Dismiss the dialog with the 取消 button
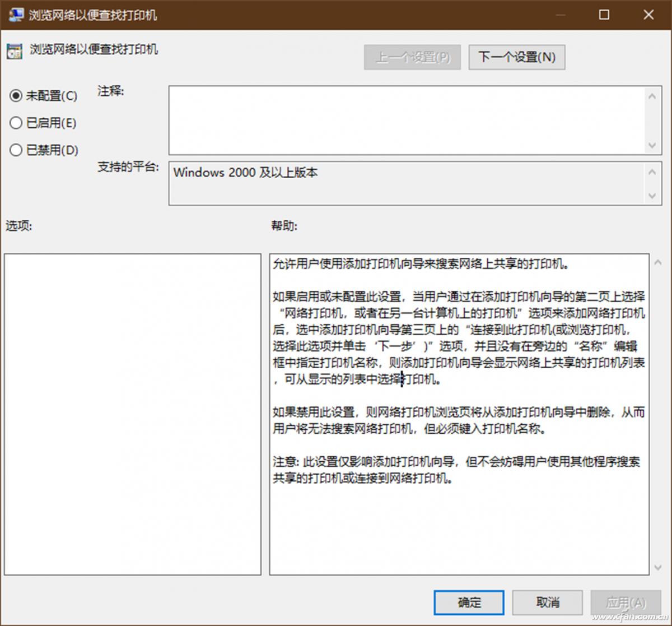The height and width of the screenshot is (626, 672). pyautogui.click(x=548, y=602)
